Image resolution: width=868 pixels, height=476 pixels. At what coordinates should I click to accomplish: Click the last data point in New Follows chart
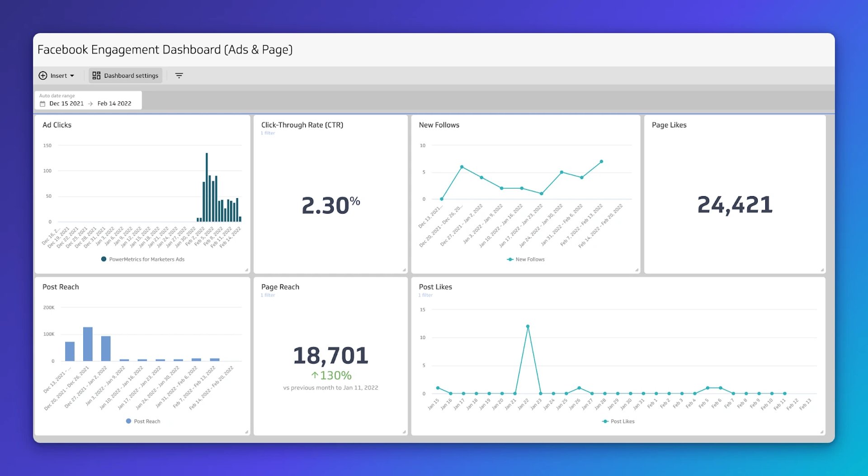[601, 162]
